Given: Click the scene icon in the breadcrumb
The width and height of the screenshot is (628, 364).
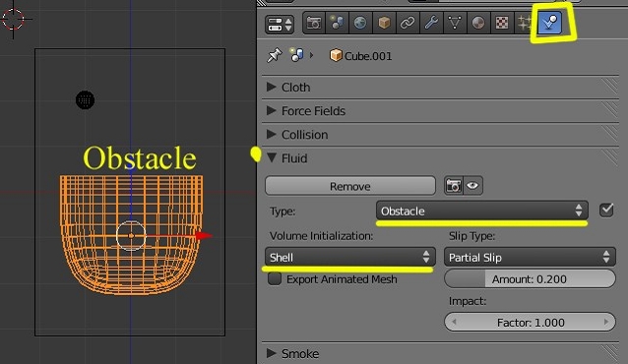Looking at the screenshot, I should point(297,55).
